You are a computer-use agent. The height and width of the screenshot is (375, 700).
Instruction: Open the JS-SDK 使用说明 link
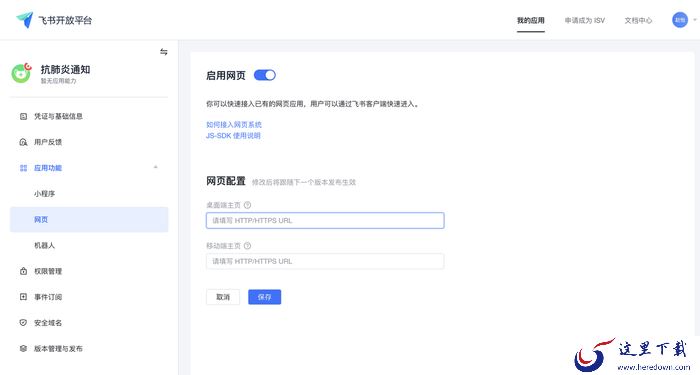click(233, 136)
